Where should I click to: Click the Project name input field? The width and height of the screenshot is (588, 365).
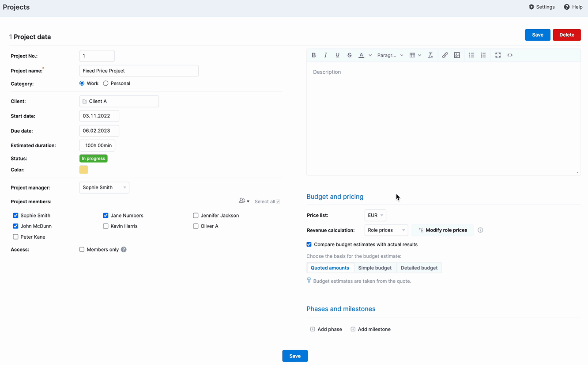click(x=139, y=71)
